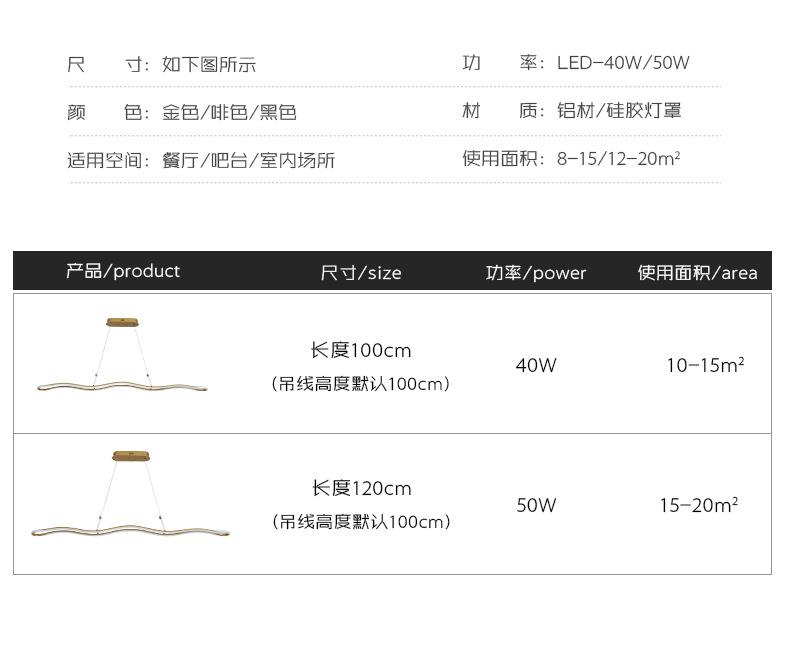
Task: Click the 10-15m² area value
Action: point(705,365)
